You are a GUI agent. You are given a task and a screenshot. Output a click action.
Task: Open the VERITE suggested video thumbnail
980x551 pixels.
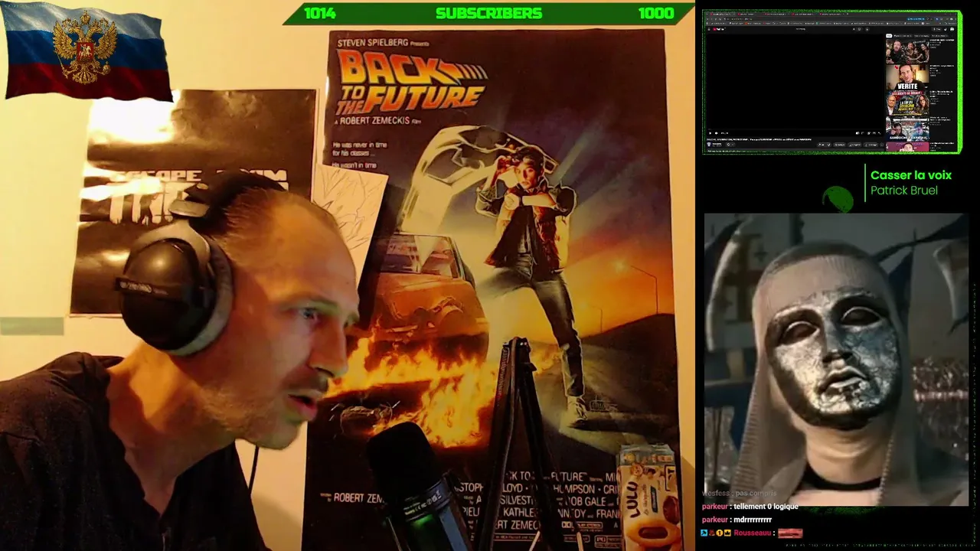point(907,78)
